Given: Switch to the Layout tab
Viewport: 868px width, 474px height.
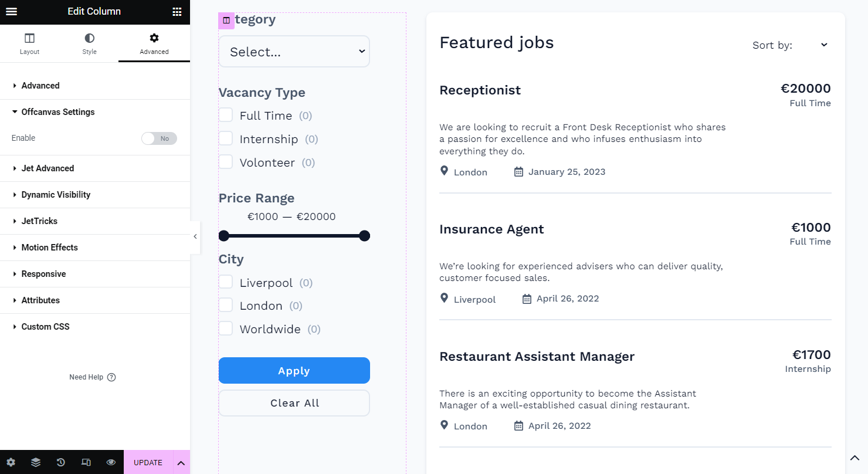Looking at the screenshot, I should [x=29, y=44].
